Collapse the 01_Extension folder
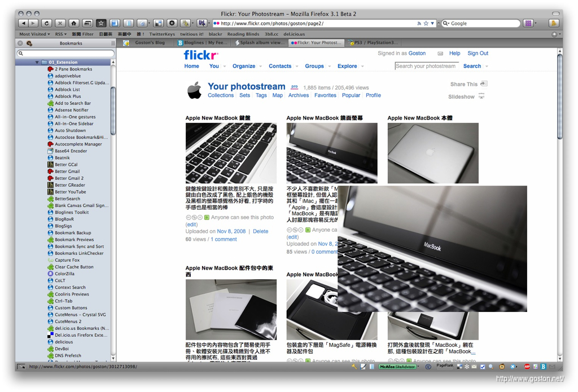Image resolution: width=578 pixels, height=392 pixels. [37, 62]
